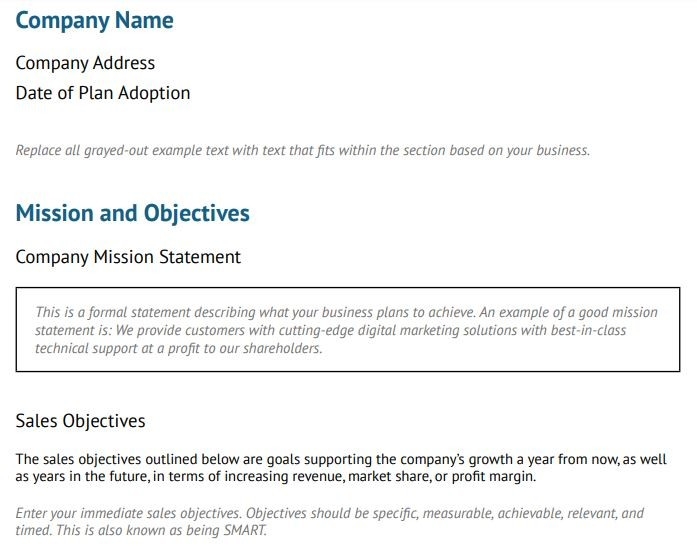Click inside the bordered mission statement box
Image resolution: width=697 pixels, height=554 pixels.
click(347, 330)
